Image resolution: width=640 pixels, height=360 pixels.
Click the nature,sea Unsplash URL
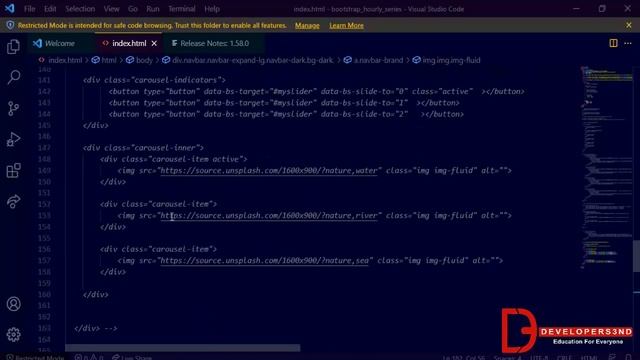tap(264, 260)
